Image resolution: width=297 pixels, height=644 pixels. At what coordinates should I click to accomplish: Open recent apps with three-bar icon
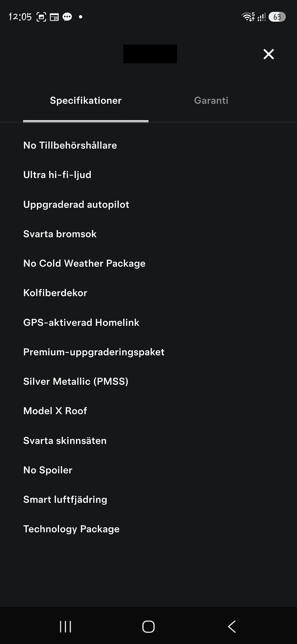[65, 626]
